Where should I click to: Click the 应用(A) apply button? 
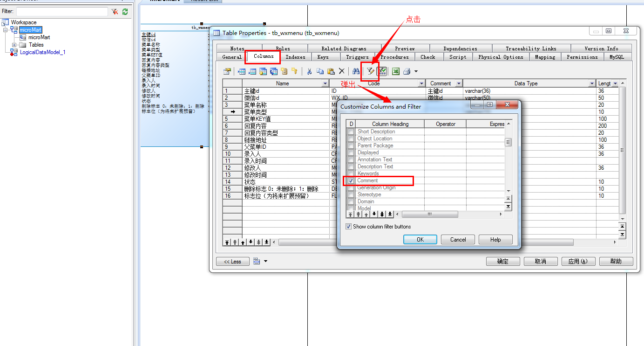(x=578, y=261)
